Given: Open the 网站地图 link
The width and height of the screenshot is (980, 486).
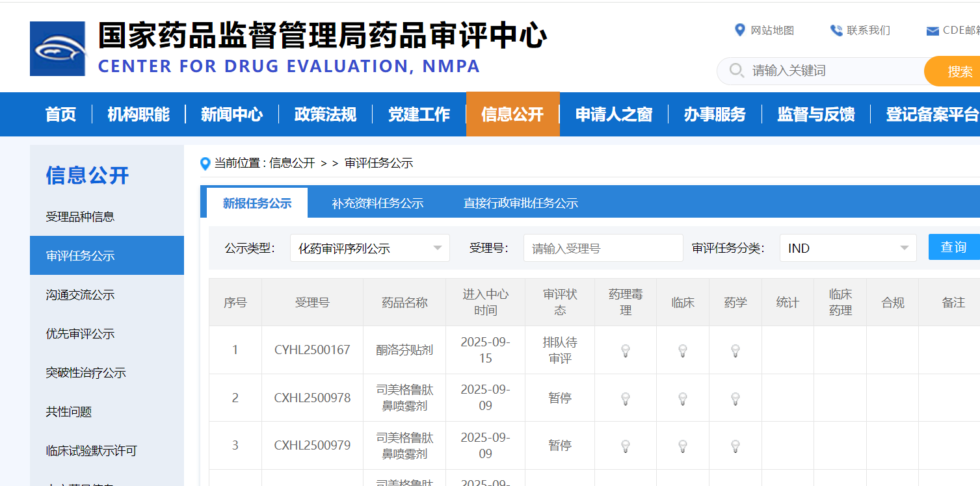Looking at the screenshot, I should coord(773,31).
